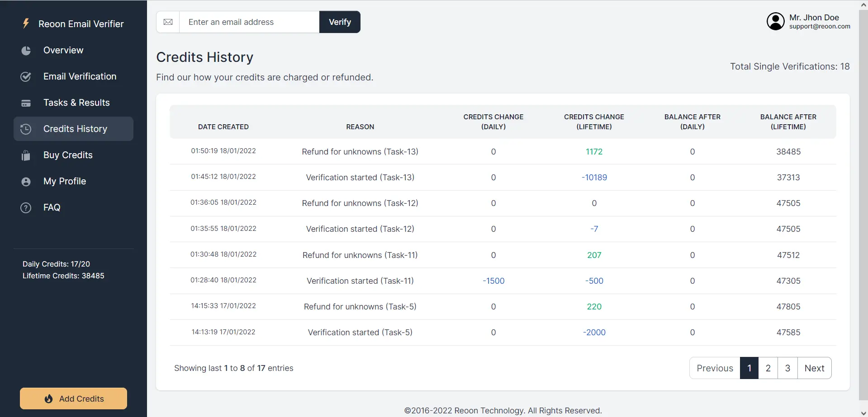Select 'Verification started (Task-12)' row text
868x417 pixels.
tap(360, 229)
